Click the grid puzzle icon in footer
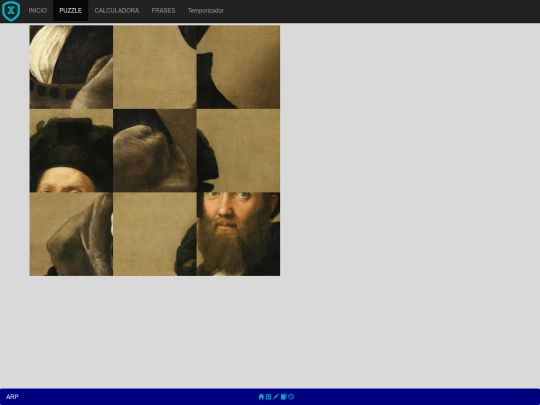 (268, 396)
